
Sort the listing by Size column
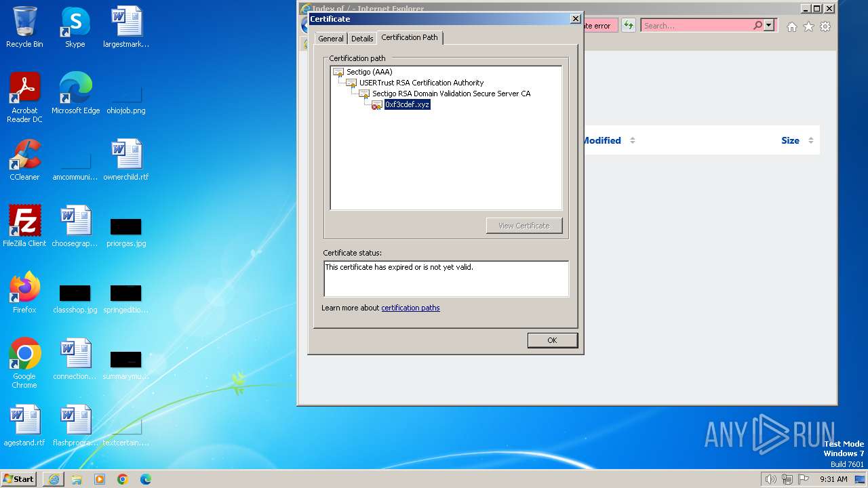tap(790, 140)
